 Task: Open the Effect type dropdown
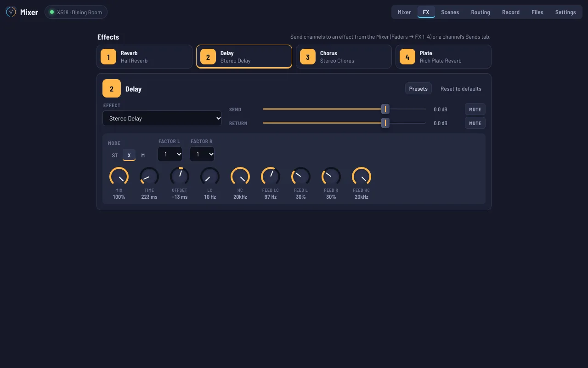(x=162, y=118)
